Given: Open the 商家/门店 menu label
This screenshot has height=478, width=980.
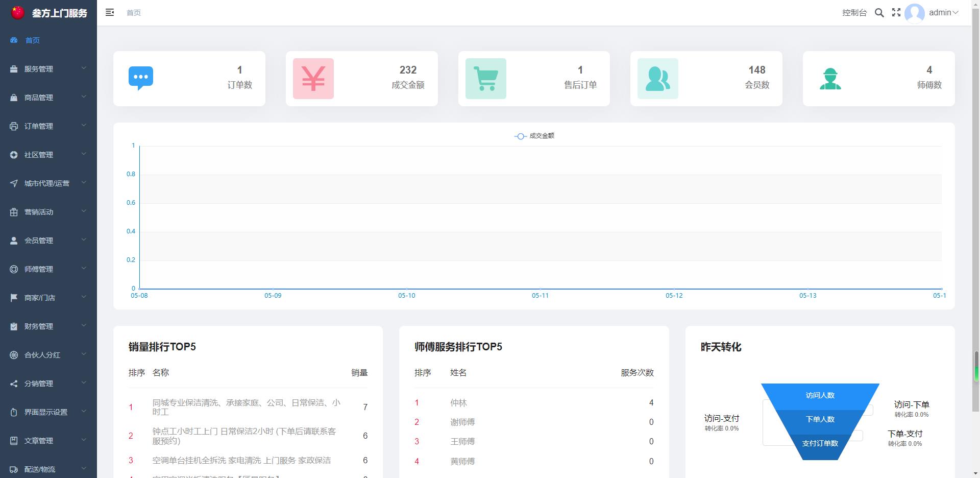Looking at the screenshot, I should [x=40, y=298].
